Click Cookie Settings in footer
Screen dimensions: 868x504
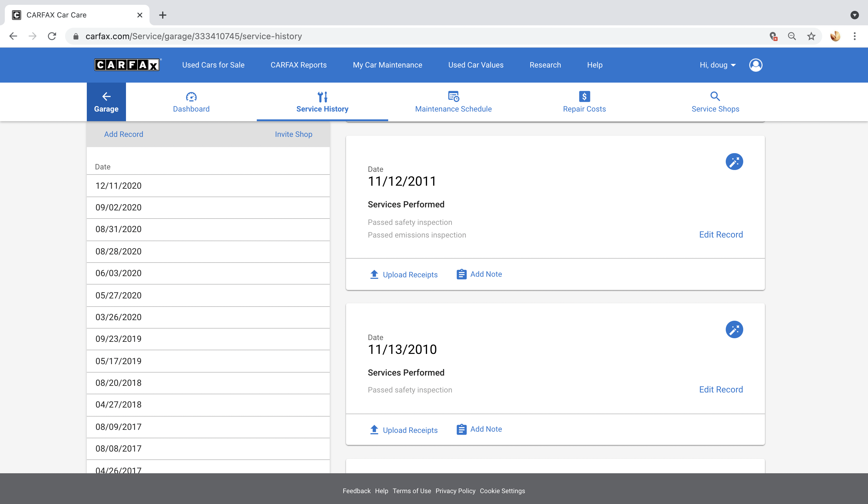(502, 491)
